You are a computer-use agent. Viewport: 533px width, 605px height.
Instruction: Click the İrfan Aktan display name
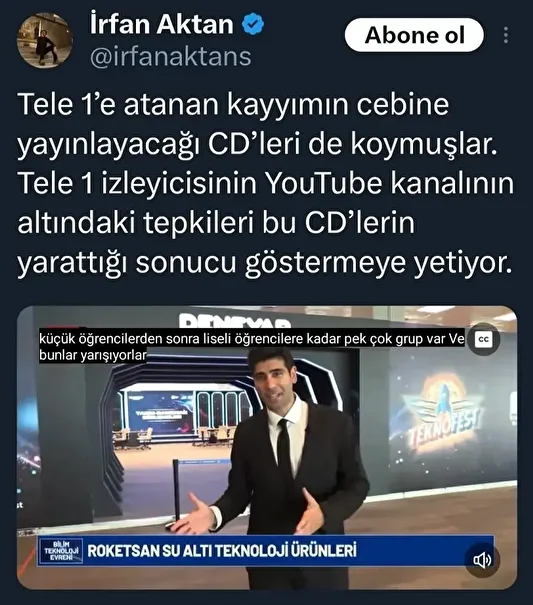point(162,24)
